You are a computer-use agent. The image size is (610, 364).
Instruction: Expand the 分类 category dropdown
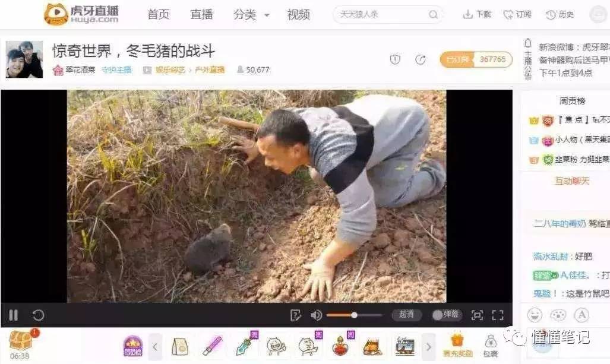[x=252, y=15]
